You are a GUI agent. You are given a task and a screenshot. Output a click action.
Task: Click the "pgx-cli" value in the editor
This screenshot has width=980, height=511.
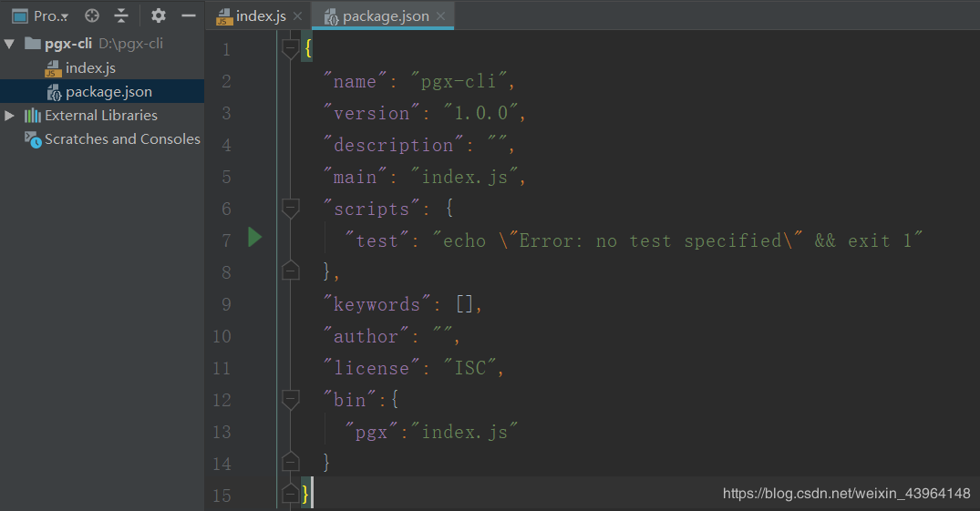(459, 81)
